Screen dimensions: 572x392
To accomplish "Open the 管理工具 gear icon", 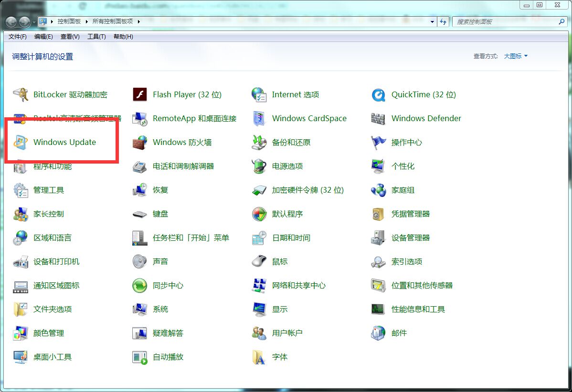I will tap(21, 190).
